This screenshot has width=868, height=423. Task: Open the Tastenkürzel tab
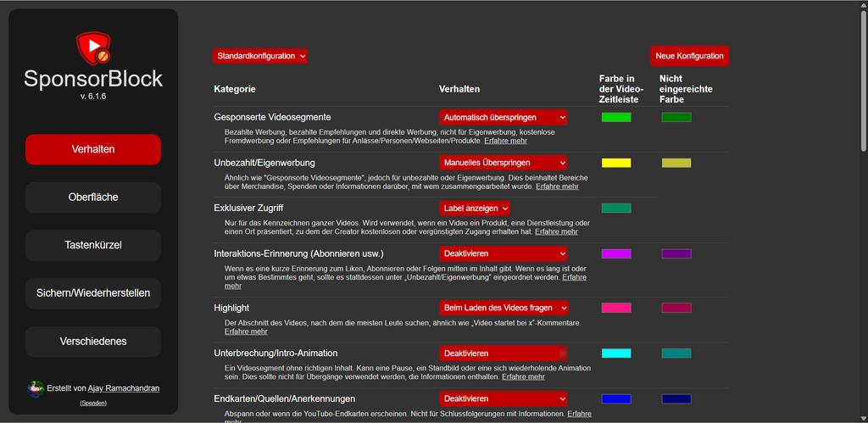pyautogui.click(x=93, y=245)
